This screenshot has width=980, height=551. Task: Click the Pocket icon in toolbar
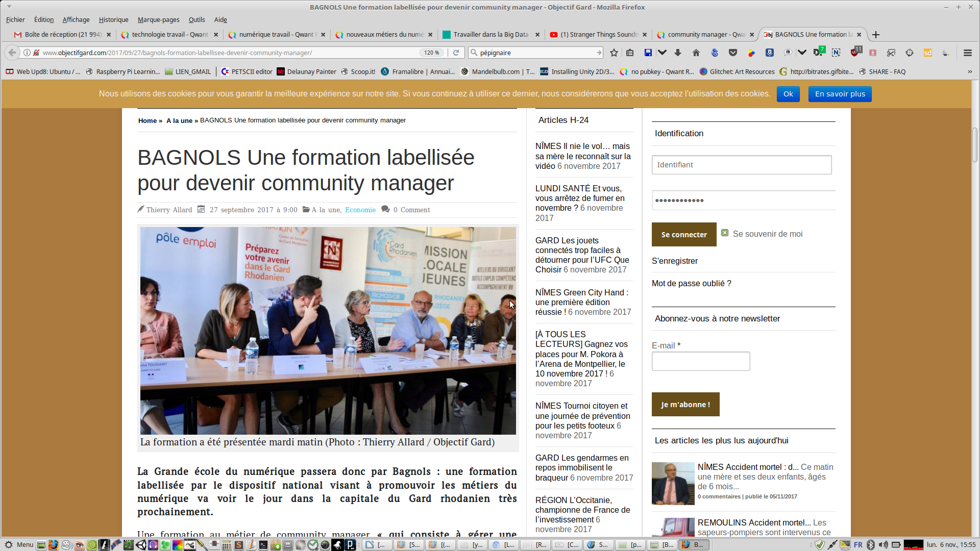[x=733, y=53]
